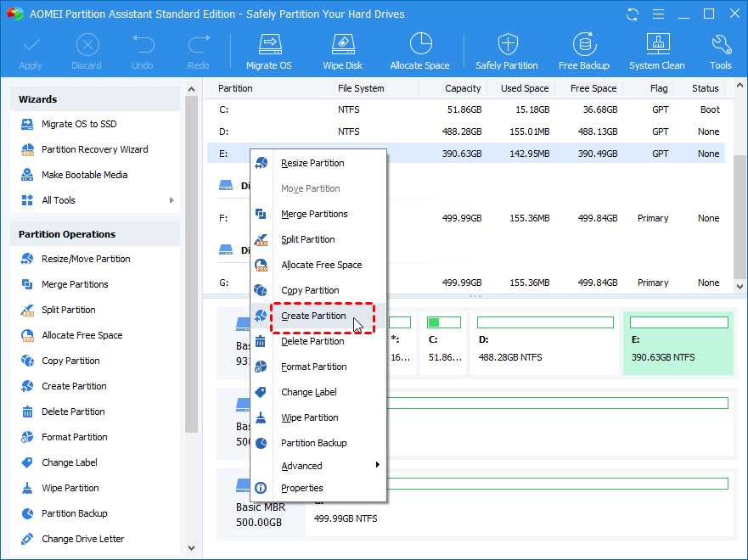
Task: Select the E: partition row in the table
Action: [466, 154]
